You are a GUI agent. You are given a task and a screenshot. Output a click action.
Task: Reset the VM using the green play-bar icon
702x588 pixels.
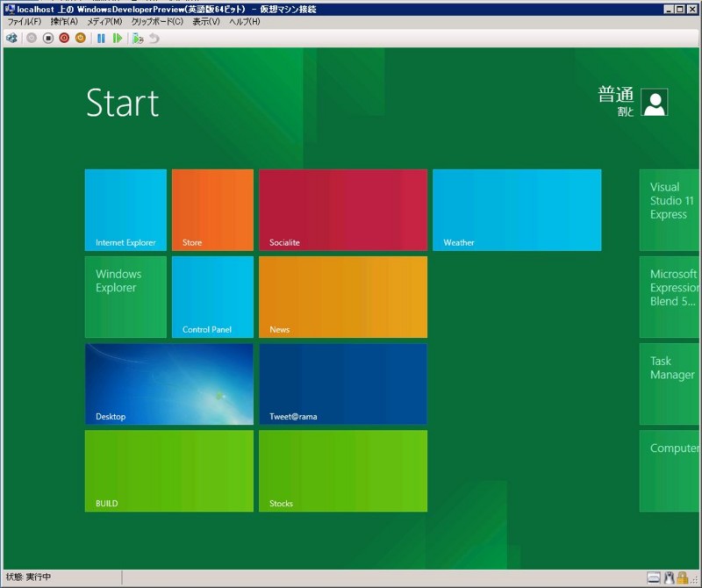coord(118,39)
